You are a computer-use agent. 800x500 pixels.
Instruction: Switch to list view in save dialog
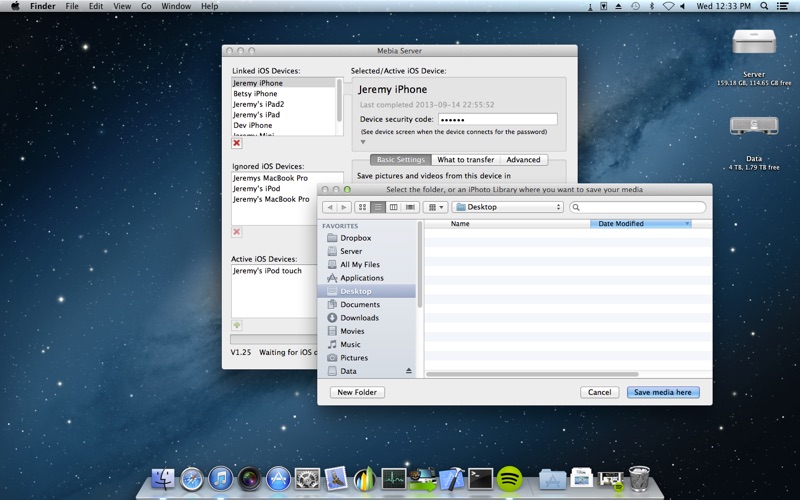378,207
